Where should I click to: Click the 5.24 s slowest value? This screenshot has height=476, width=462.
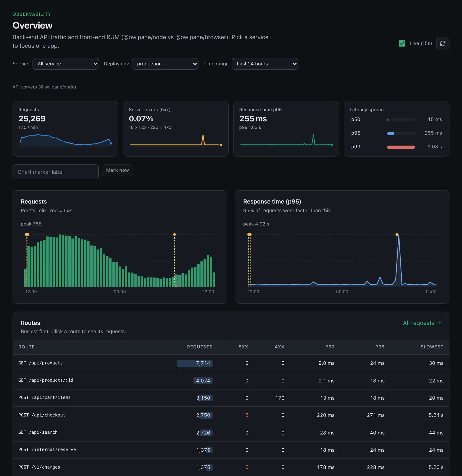point(436,415)
